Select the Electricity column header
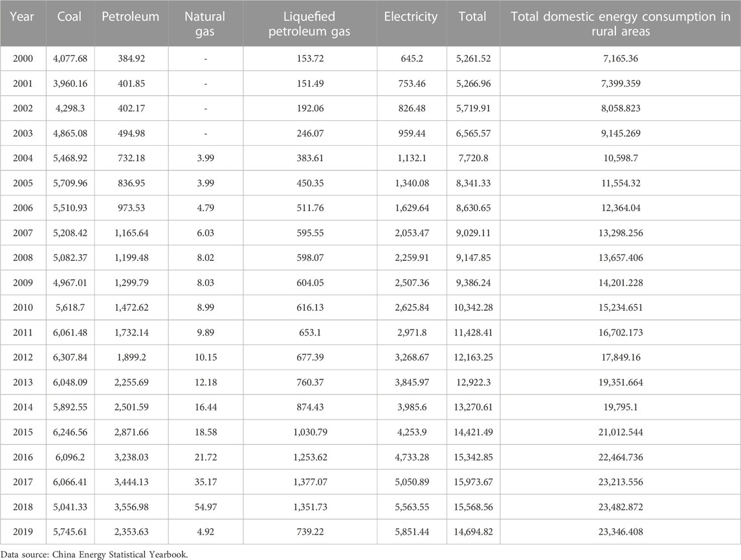Image resolution: width=741 pixels, height=560 pixels. click(x=410, y=17)
